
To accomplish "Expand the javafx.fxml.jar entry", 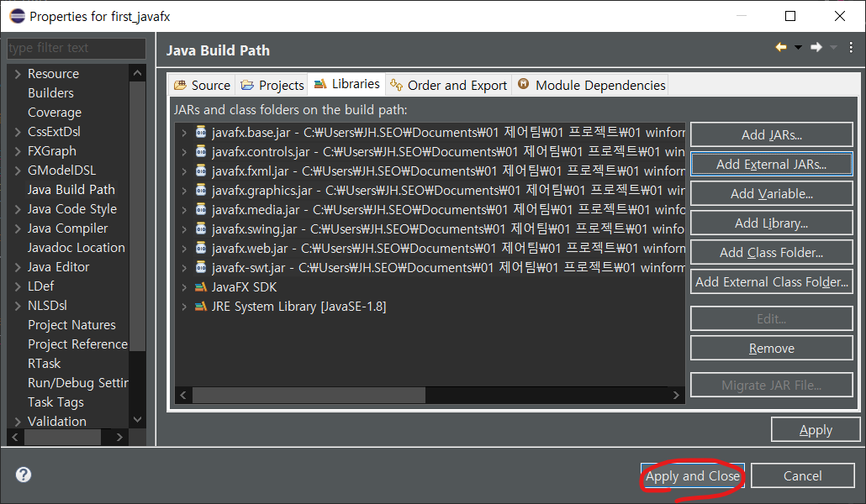I will 184,171.
